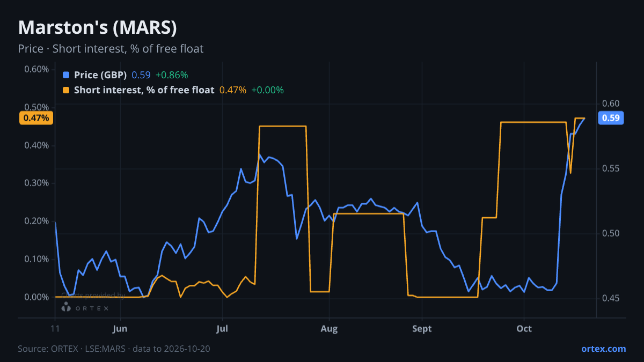Viewport: 644px width, 362px height.
Task: Click the blue Price legend swatch
Action: [x=66, y=75]
